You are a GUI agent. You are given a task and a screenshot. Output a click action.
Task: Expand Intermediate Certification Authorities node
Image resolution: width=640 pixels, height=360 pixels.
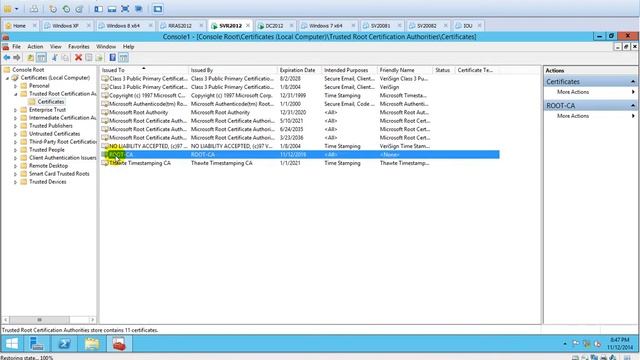point(16,118)
